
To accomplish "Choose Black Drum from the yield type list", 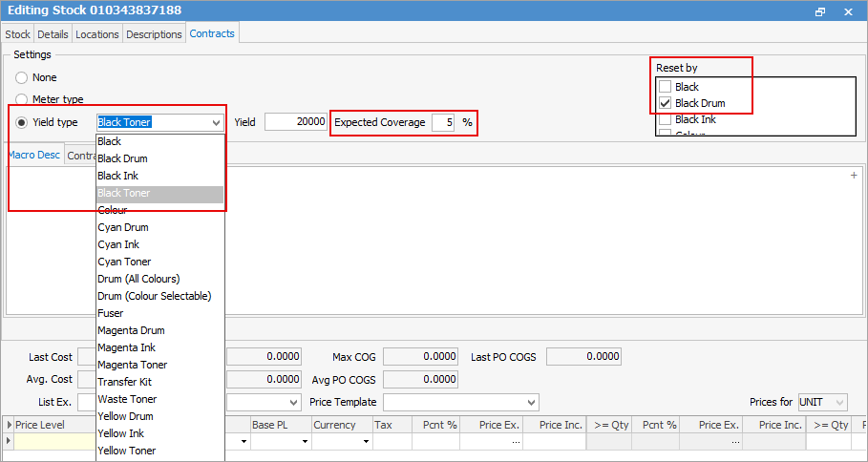I will click(x=160, y=158).
